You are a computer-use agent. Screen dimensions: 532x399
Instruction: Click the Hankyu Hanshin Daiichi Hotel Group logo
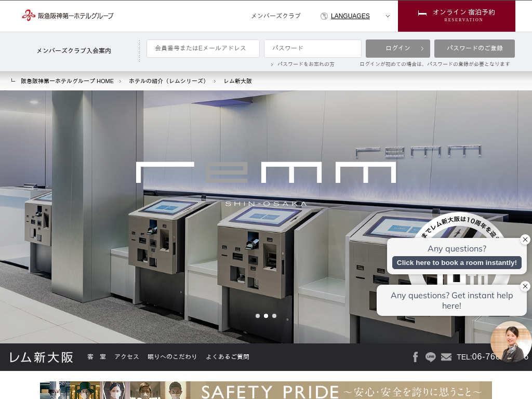click(x=68, y=16)
